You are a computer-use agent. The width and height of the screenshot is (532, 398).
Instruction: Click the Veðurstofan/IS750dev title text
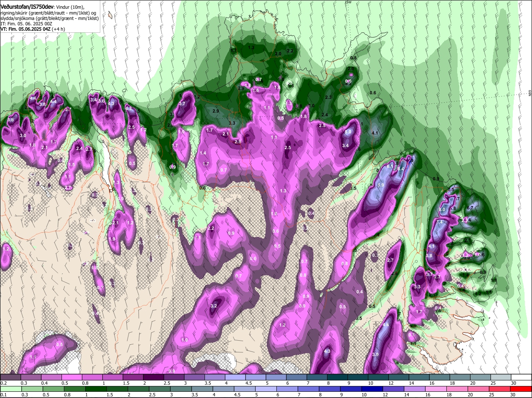pos(27,7)
